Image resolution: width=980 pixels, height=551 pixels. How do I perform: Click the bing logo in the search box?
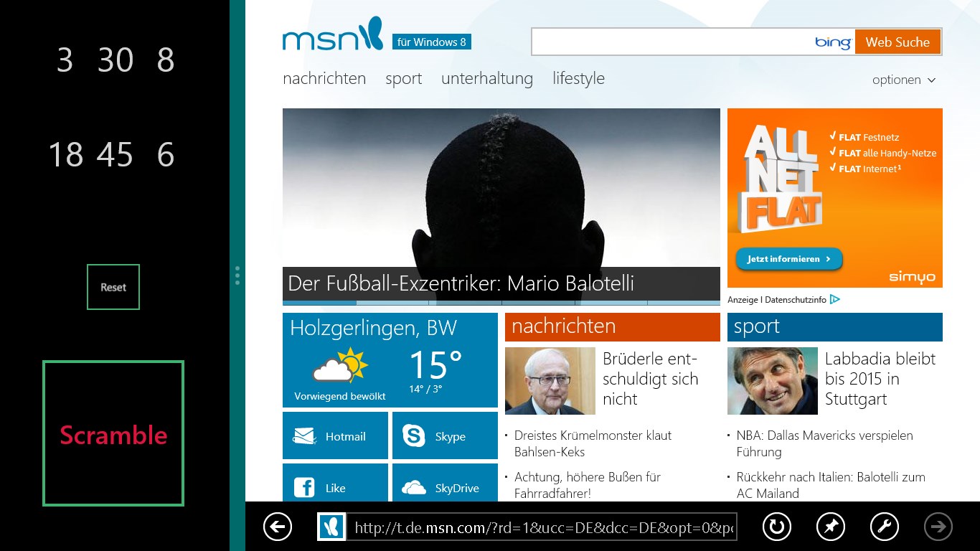pos(833,42)
